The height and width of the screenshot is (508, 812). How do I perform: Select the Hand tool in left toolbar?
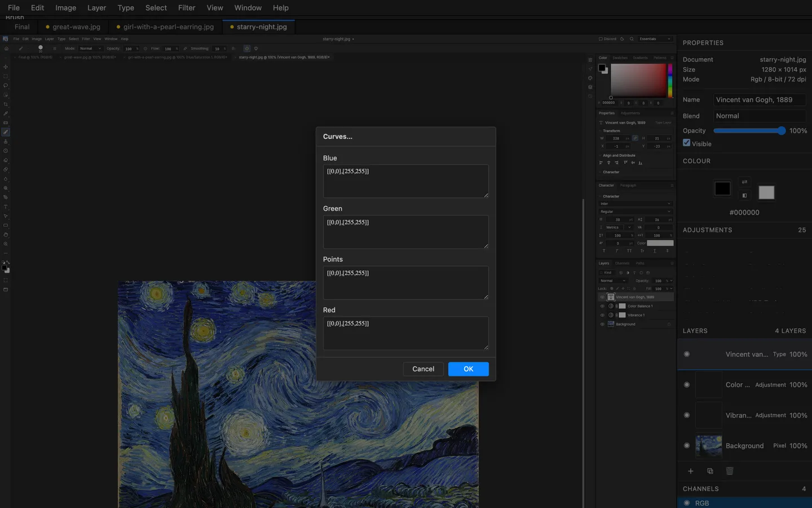click(x=6, y=234)
